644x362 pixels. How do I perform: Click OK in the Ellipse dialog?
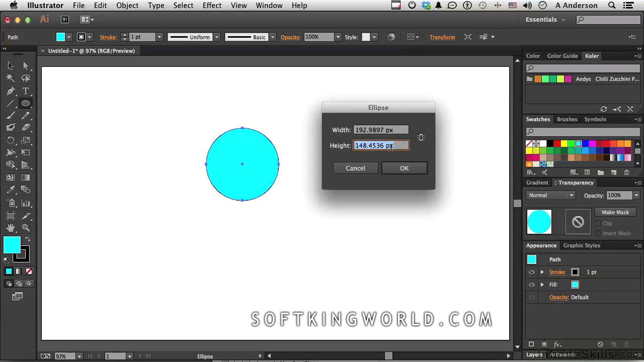click(x=405, y=168)
